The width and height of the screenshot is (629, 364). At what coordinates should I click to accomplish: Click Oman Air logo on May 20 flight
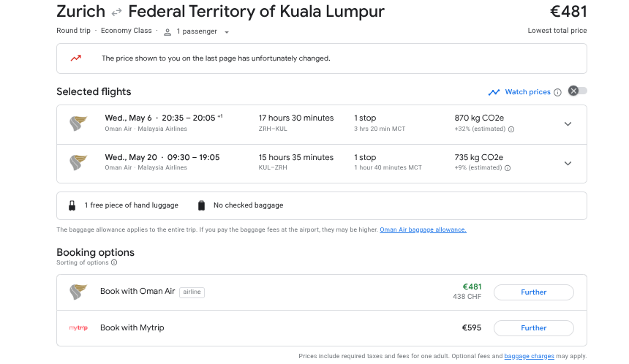78,163
